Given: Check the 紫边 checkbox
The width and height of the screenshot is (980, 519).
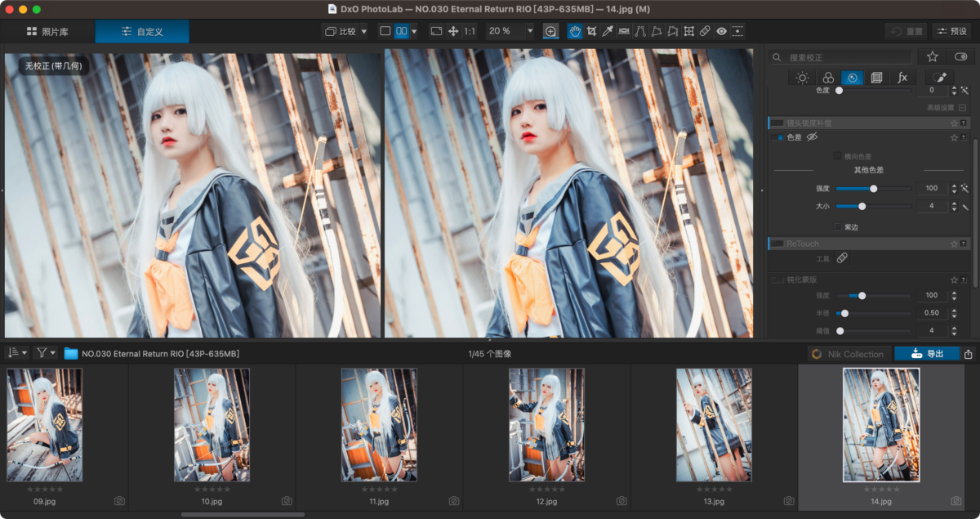Looking at the screenshot, I should (837, 226).
